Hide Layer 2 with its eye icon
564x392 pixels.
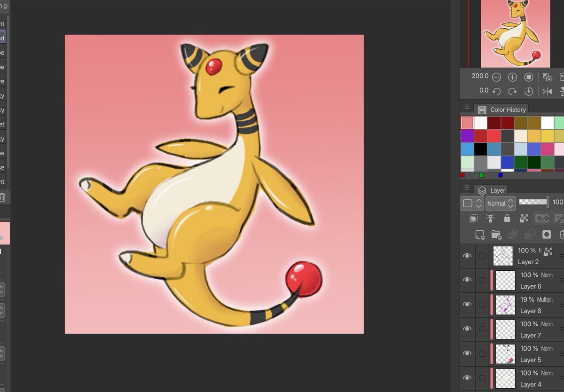467,256
